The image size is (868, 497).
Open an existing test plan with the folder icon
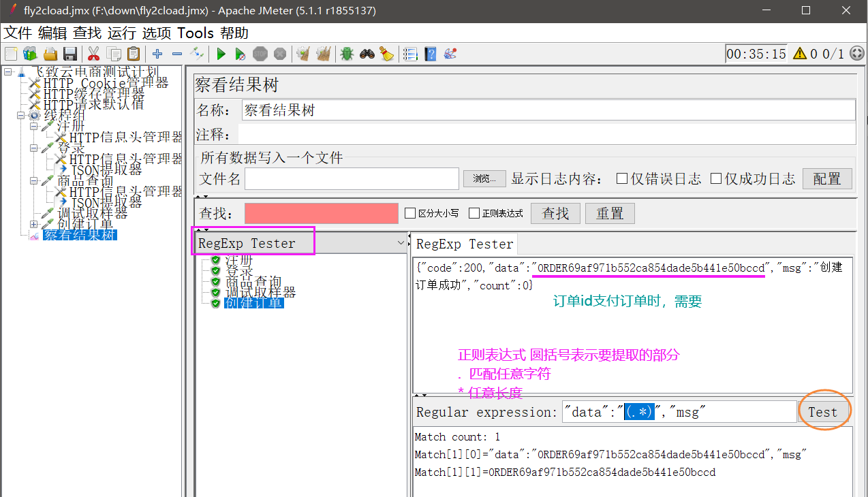pos(50,53)
